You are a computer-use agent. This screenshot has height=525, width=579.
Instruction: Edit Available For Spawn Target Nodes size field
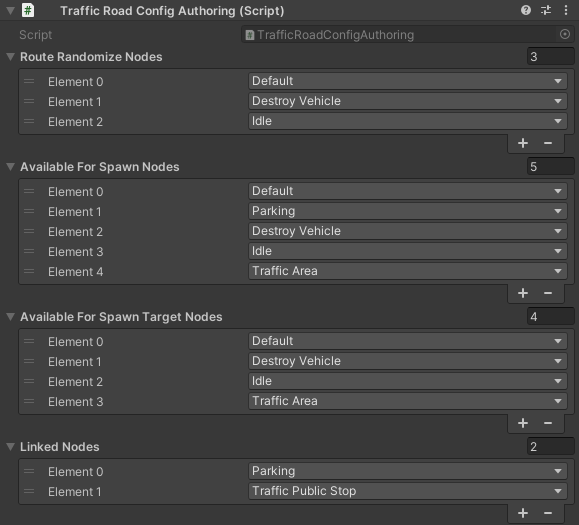pos(551,316)
